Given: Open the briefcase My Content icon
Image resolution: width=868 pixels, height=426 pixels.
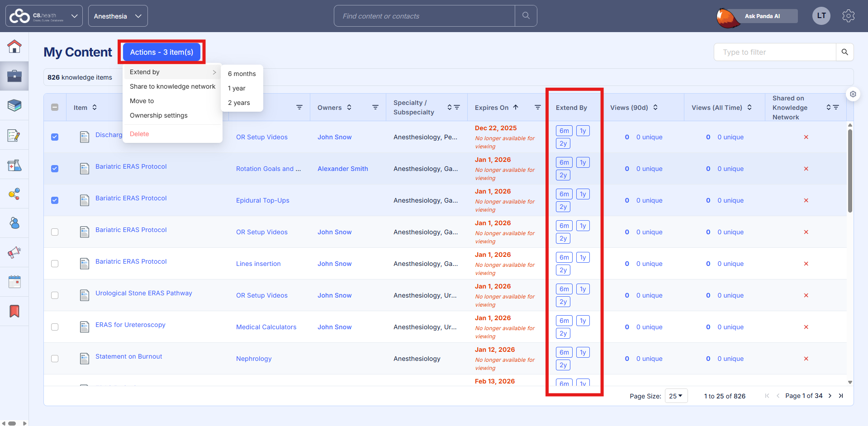Looking at the screenshot, I should click(x=14, y=76).
